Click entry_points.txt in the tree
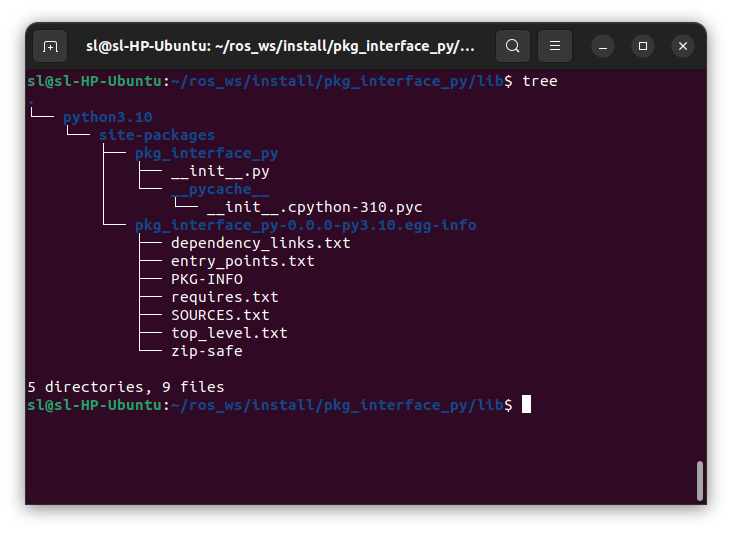 tap(243, 261)
